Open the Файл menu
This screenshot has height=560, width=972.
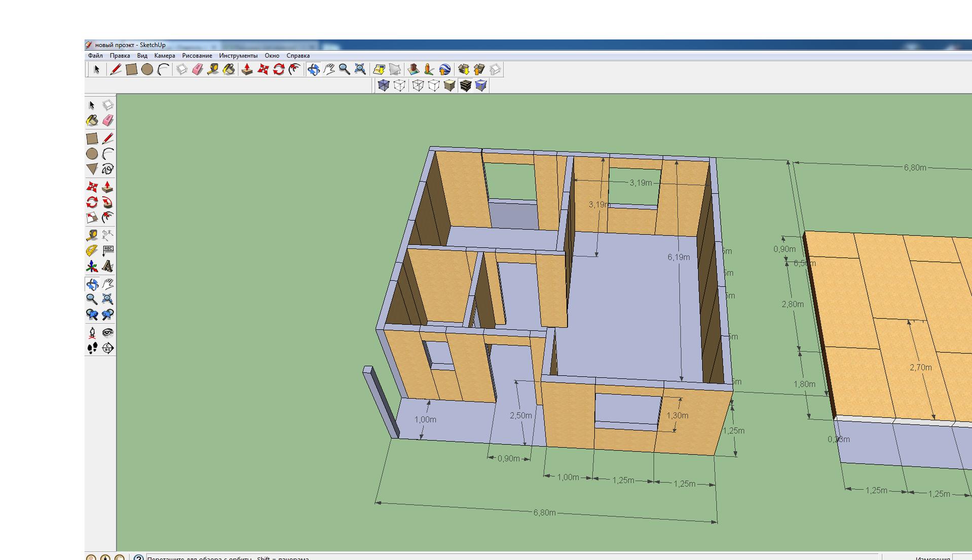95,56
